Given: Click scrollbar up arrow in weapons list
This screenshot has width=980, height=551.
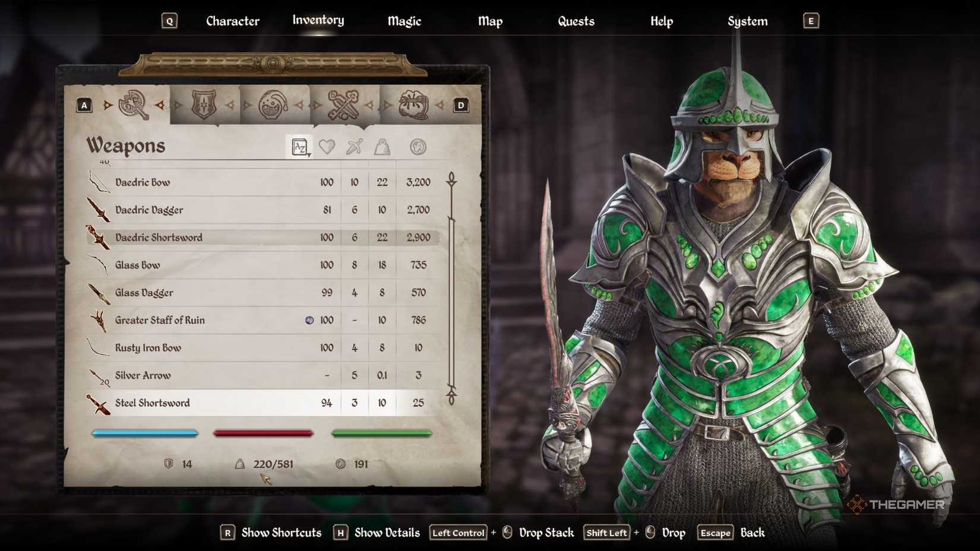Looking at the screenshot, I should 451,179.
